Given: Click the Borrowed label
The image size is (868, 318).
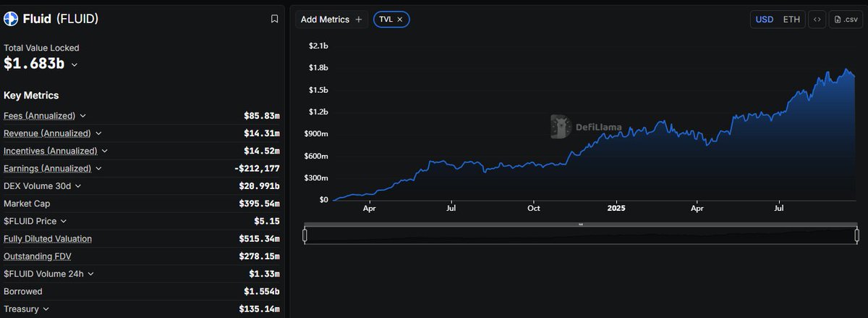Looking at the screenshot, I should coord(23,291).
